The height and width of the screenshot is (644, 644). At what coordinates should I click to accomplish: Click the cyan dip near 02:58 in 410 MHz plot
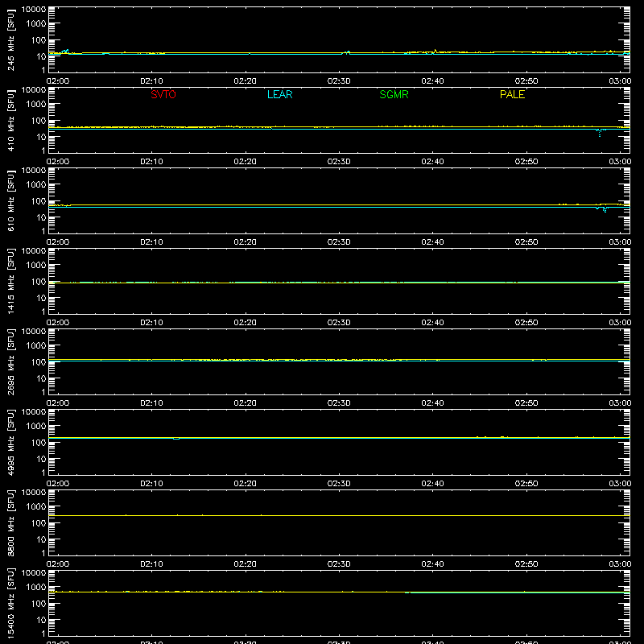[600, 132]
